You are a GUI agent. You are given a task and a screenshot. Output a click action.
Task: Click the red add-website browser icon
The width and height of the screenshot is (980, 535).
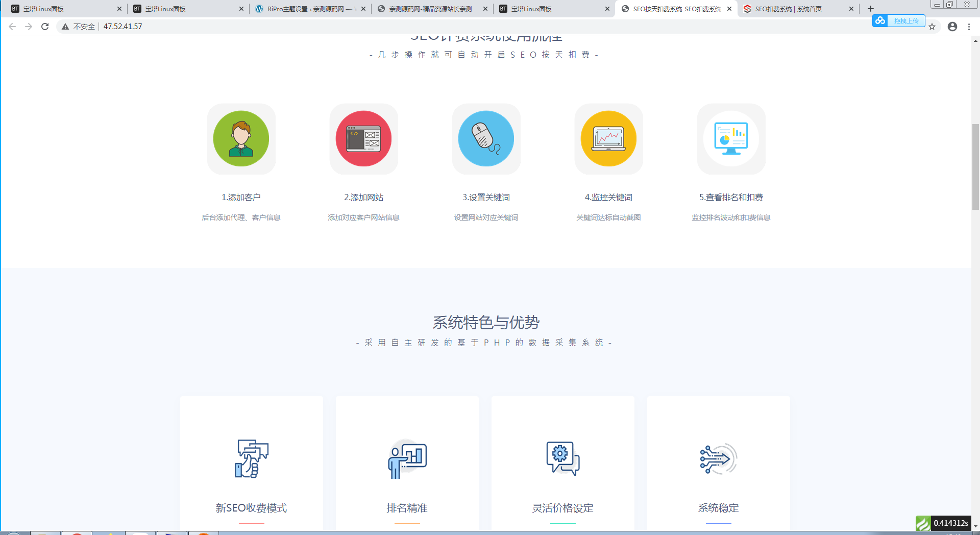(363, 138)
